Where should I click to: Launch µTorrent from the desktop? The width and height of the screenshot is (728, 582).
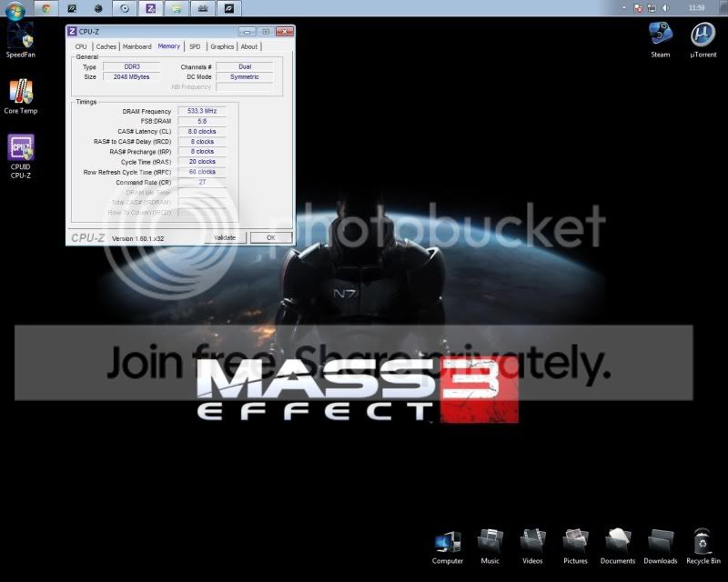coord(703,40)
